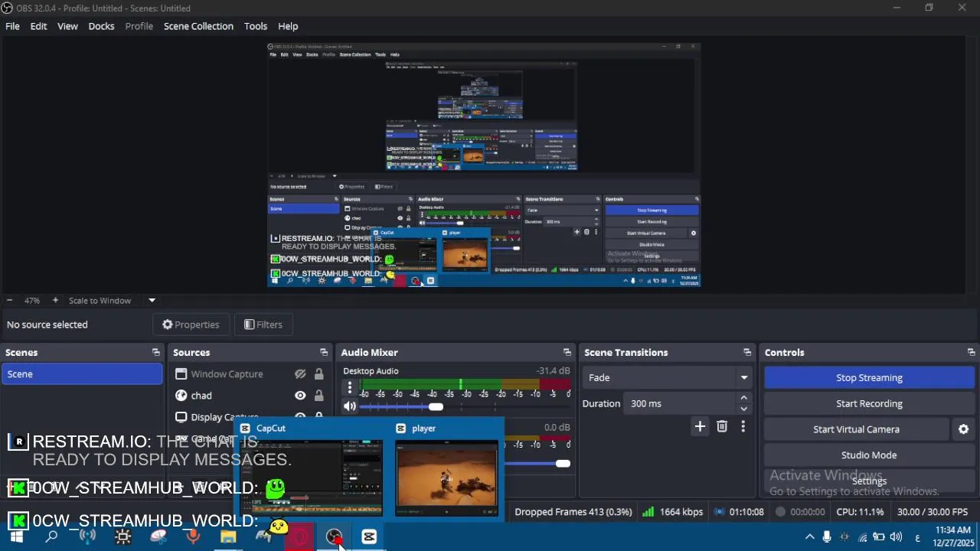The width and height of the screenshot is (980, 551).
Task: Pop out the Controls dock
Action: coord(971,352)
